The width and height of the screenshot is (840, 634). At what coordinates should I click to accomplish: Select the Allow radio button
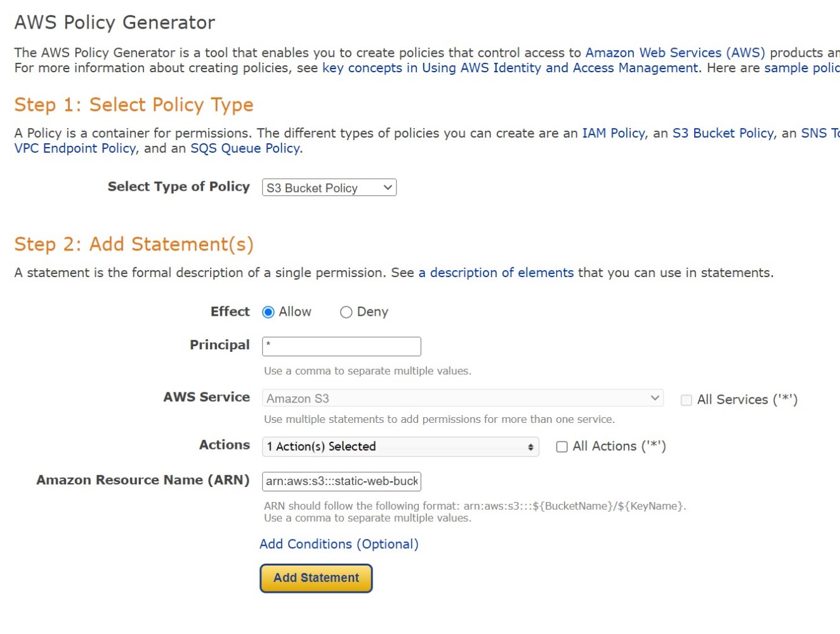[x=268, y=312]
